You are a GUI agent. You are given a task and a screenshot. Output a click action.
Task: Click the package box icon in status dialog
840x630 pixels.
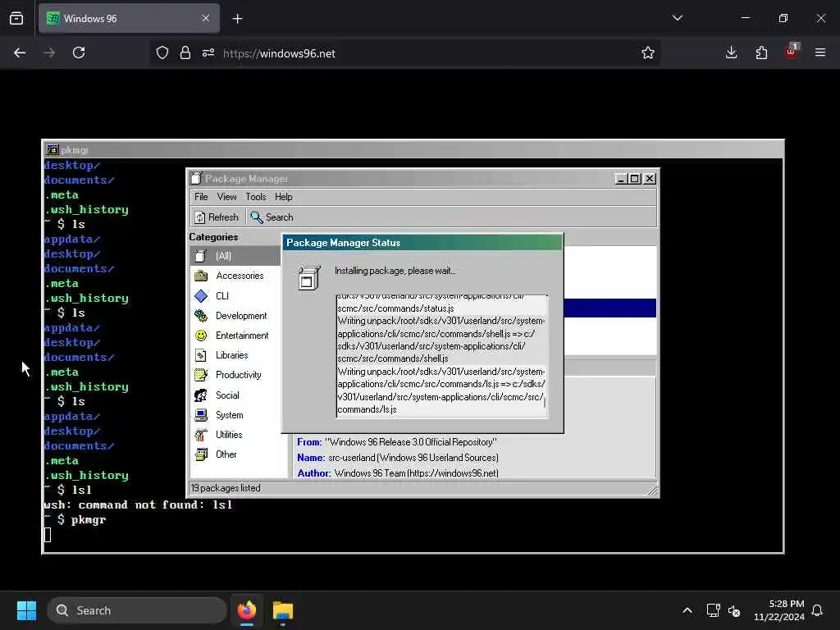[x=309, y=277]
